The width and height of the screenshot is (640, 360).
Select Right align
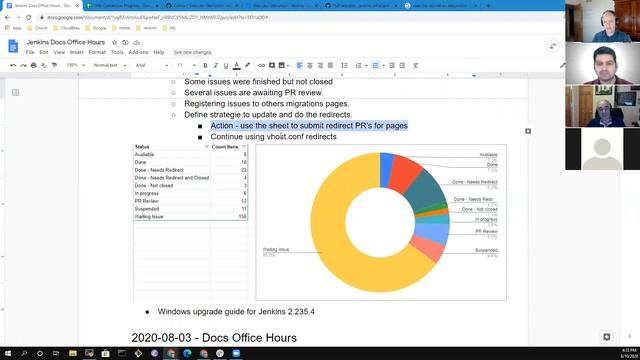pyautogui.click(x=320, y=65)
